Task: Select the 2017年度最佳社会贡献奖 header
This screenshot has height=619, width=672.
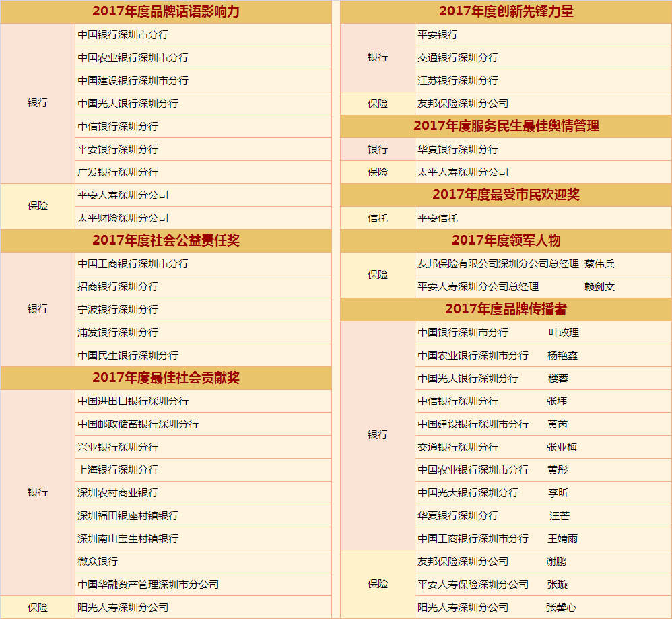Action: point(166,378)
